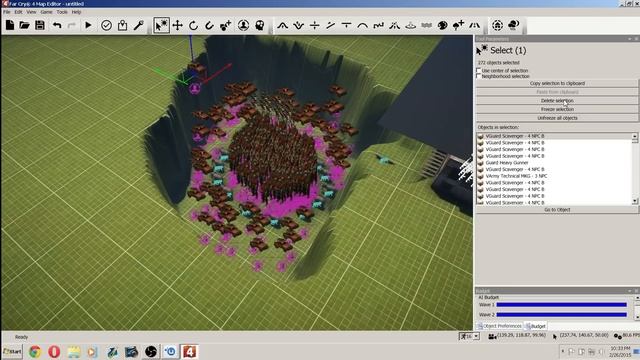The height and width of the screenshot is (360, 640).
Task: Select the snap magnet tool
Action: pyautogui.click(x=209, y=25)
